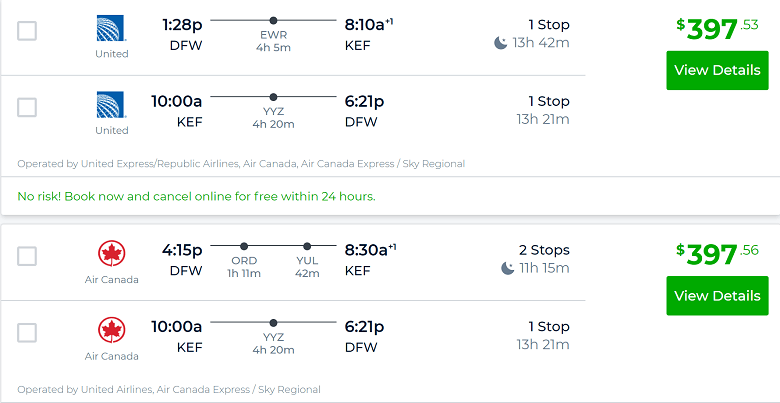780x403 pixels.
Task: Check the United 10:00a KEF return checkbox
Action: [x=27, y=107]
